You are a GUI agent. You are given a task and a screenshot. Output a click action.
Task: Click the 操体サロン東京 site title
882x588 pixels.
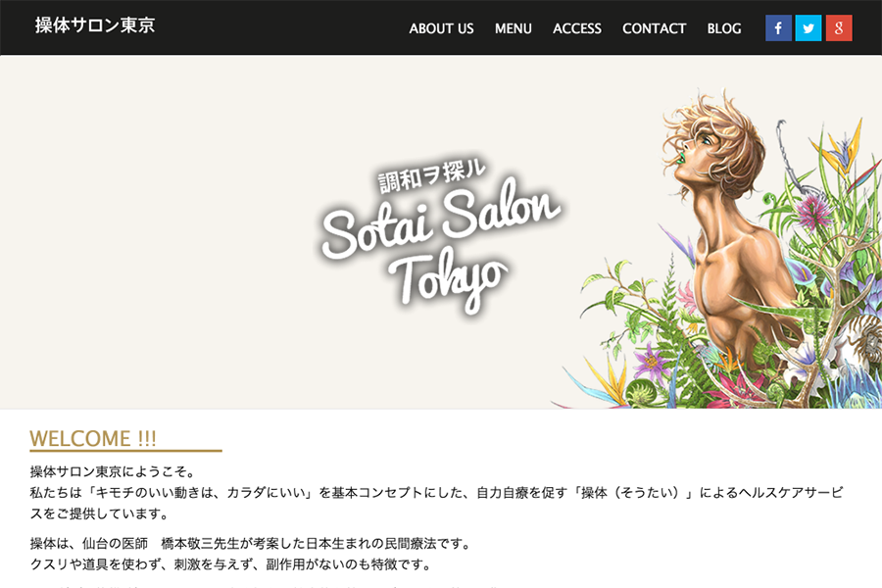94,25
